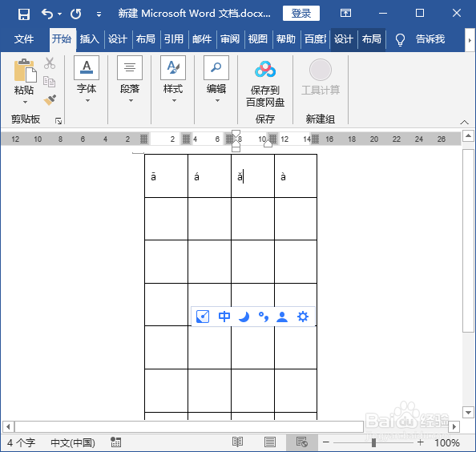Toggle IME Chinese punctuation mode
Viewport: 476px width, 452px height.
[263, 317]
